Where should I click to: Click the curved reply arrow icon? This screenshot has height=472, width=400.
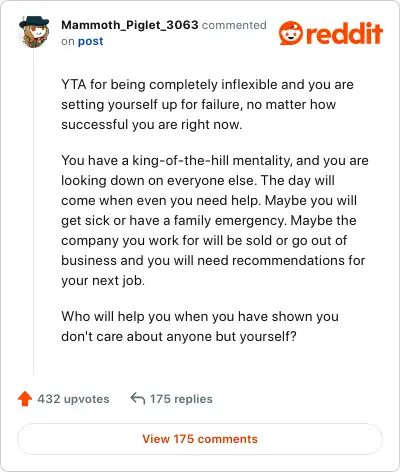point(138,398)
